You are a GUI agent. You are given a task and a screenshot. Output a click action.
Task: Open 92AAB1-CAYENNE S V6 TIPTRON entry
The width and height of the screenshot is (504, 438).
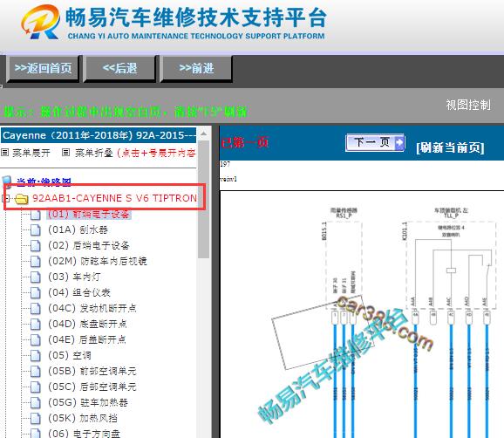click(x=114, y=198)
